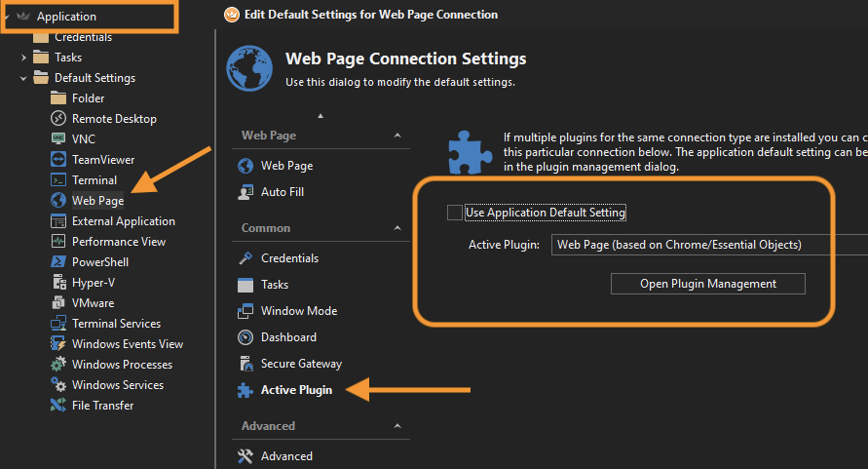
Task: Open the Dashboard settings page
Action: pos(288,337)
